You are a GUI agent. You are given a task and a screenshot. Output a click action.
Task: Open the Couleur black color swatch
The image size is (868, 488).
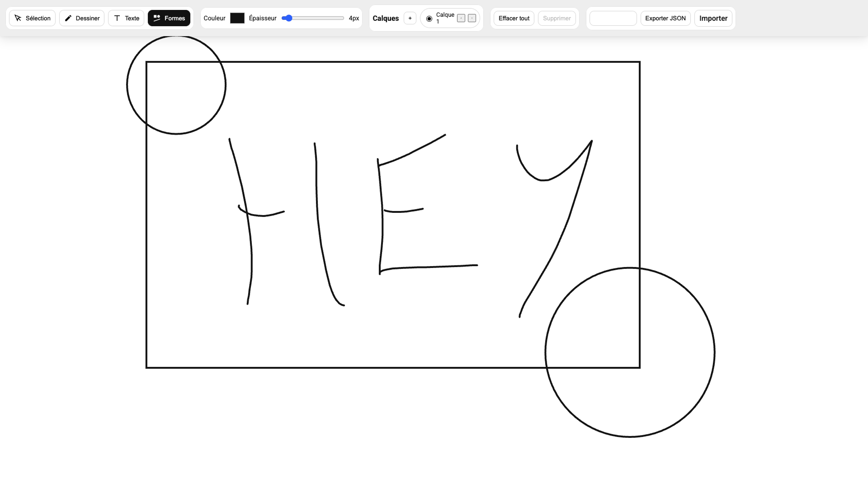click(x=237, y=18)
